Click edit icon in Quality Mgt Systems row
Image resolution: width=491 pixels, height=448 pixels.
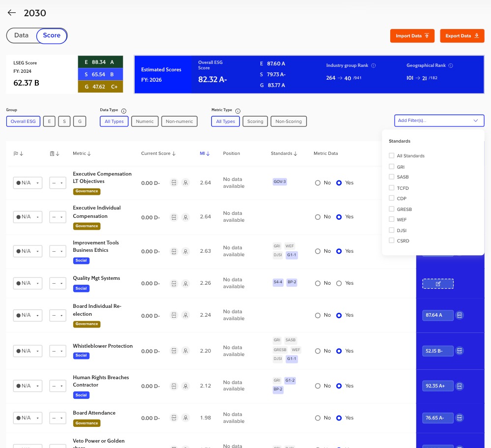coord(437,284)
